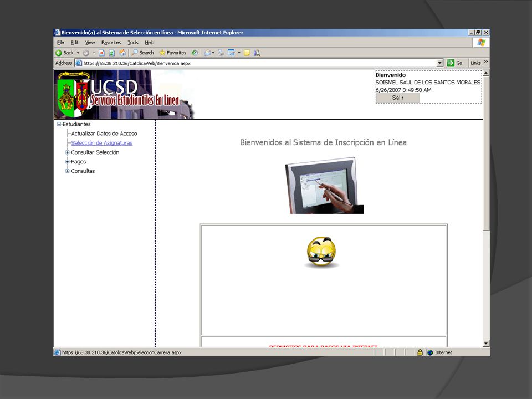Click the page scrollbar up arrow

pos(486,73)
